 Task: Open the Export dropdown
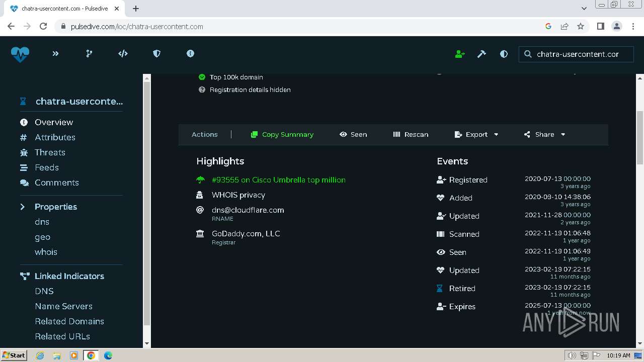pos(476,134)
